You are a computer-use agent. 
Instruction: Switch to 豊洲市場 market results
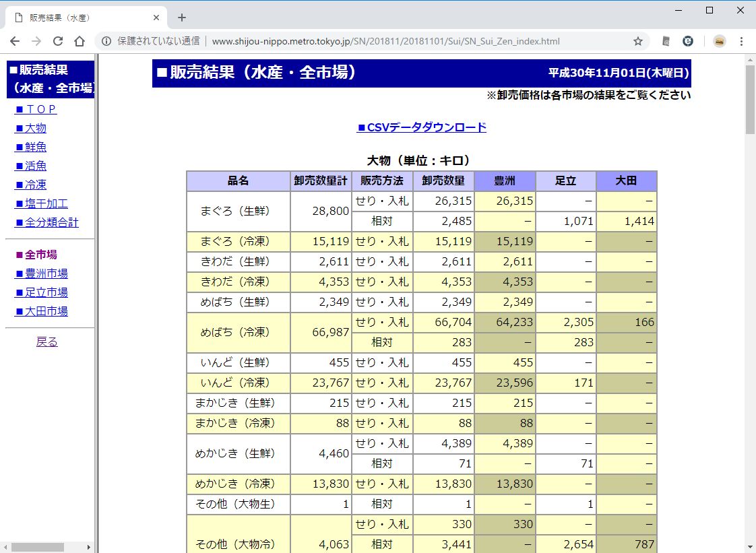pyautogui.click(x=41, y=273)
